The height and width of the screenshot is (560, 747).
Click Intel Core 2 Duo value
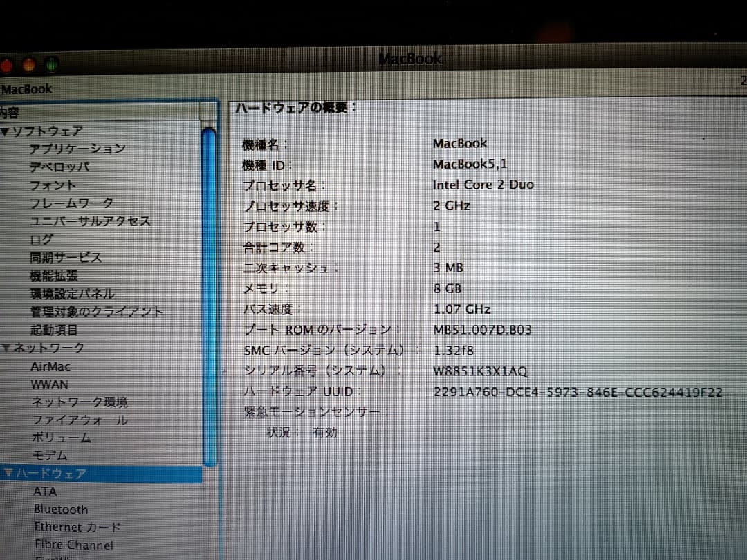(x=483, y=185)
